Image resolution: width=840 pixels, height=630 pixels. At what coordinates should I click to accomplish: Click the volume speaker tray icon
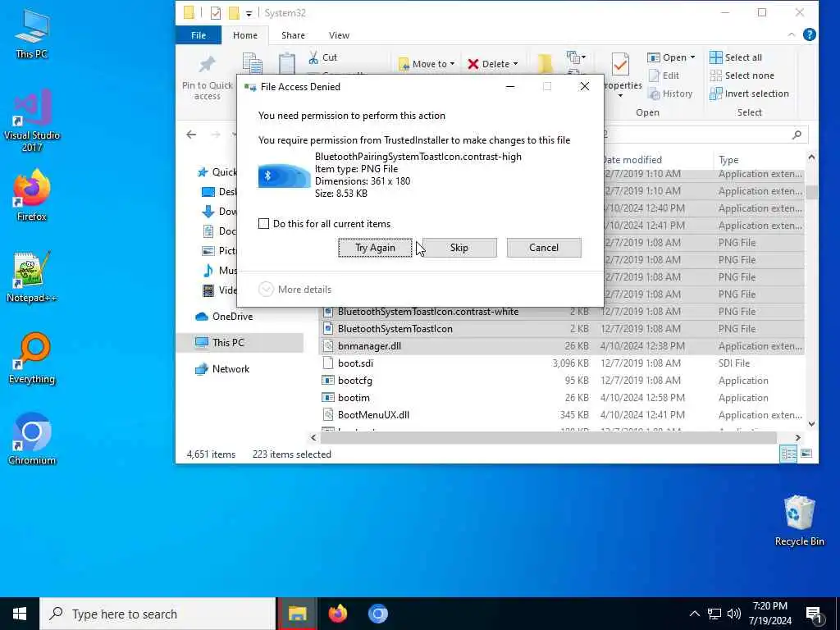[734, 614]
